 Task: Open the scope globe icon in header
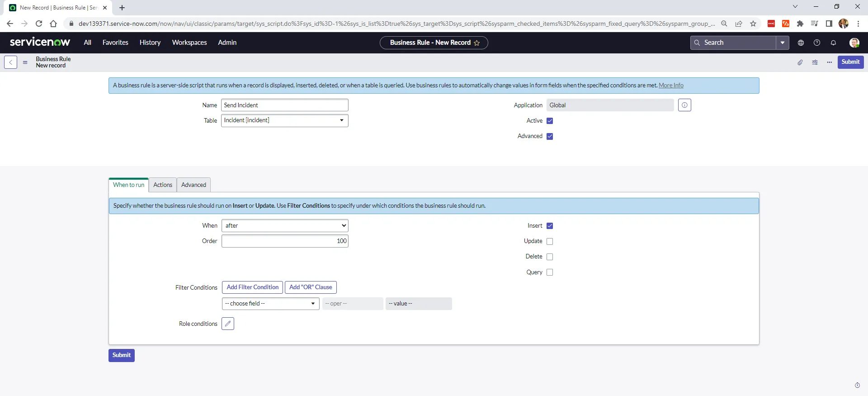pyautogui.click(x=801, y=43)
